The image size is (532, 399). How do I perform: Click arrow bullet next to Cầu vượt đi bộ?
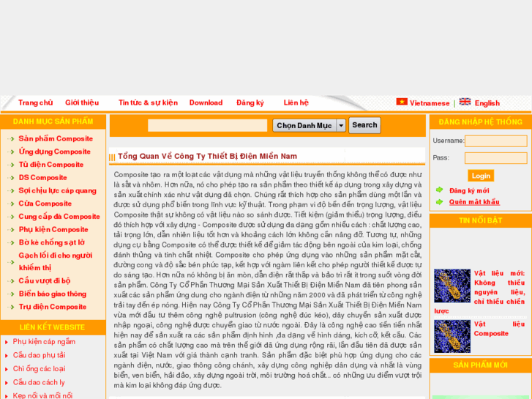pyautogui.click(x=11, y=281)
